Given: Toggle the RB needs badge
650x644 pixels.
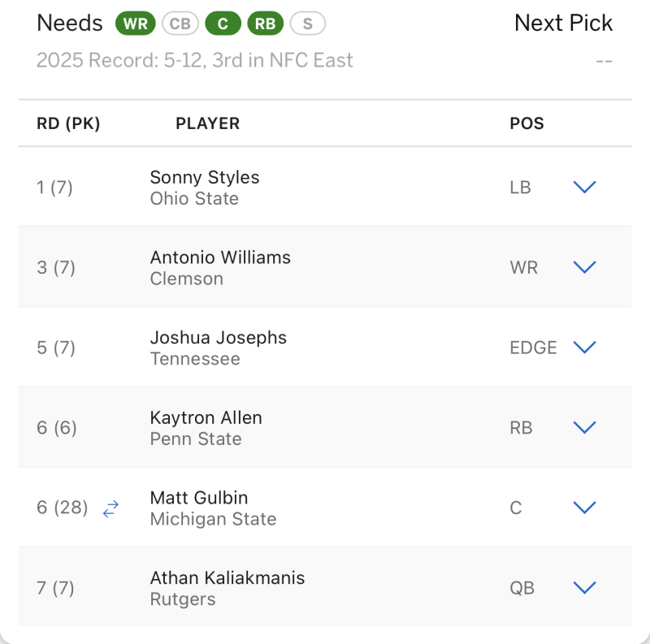Looking at the screenshot, I should 266,24.
